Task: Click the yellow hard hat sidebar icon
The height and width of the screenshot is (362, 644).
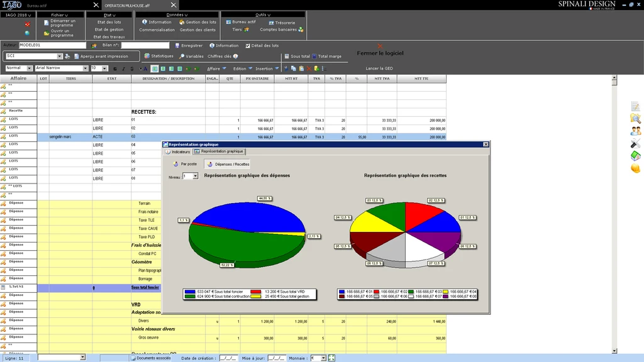Action: click(x=635, y=168)
